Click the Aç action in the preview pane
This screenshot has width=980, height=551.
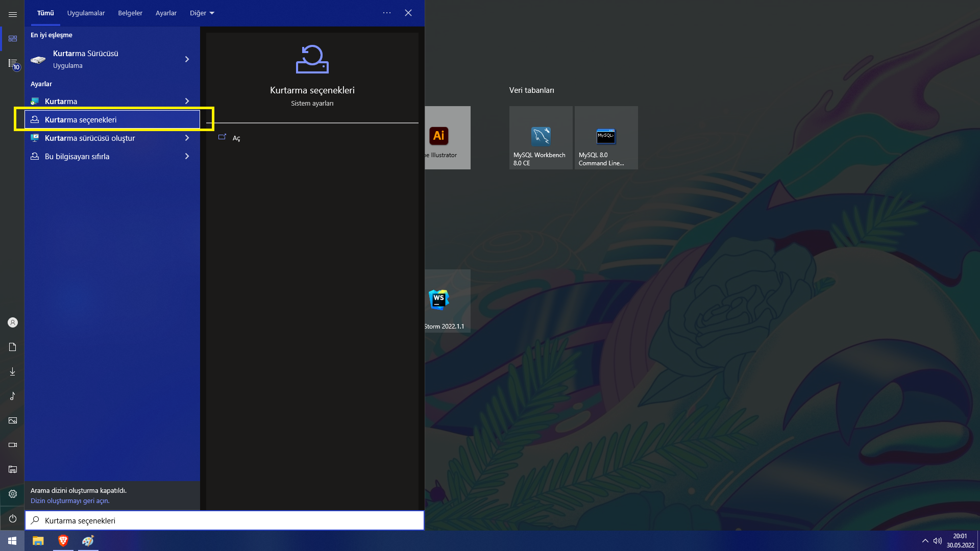point(236,138)
